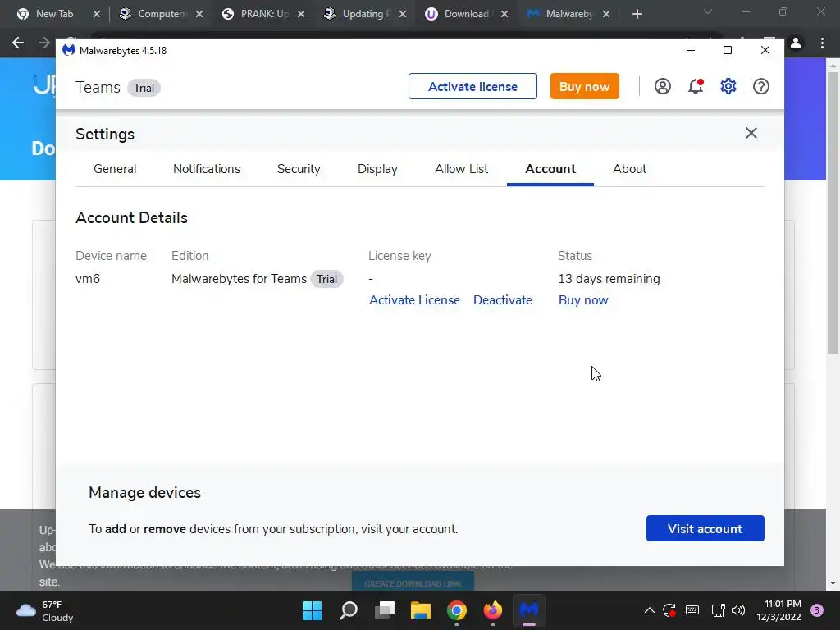Viewport: 840px width, 630px height.
Task: Click the Visit account button
Action: (705, 528)
